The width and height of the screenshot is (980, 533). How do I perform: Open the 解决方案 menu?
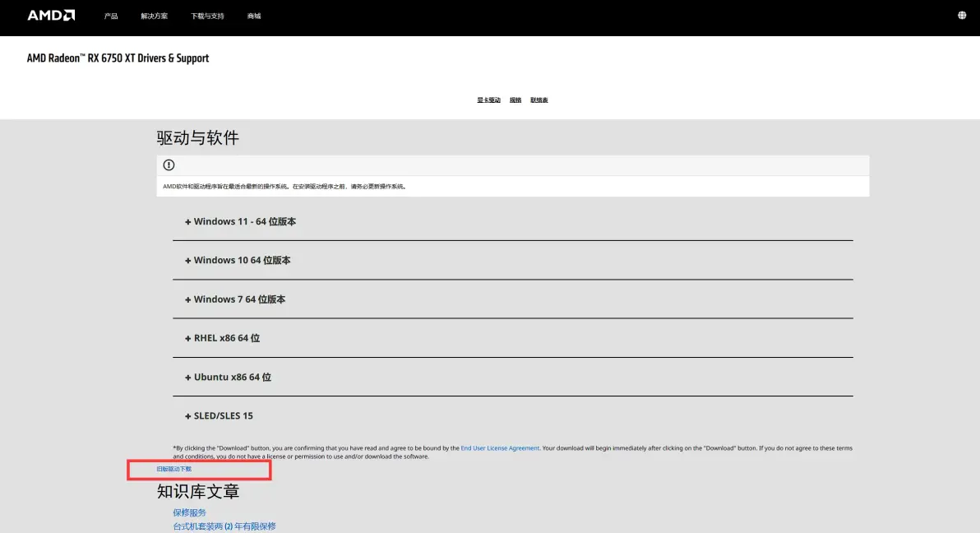tap(155, 16)
